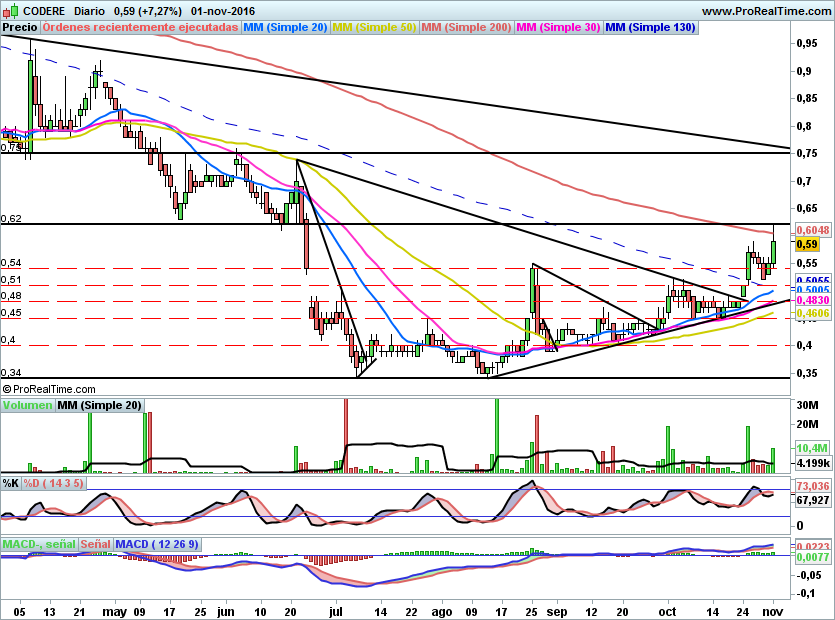Click the Señal label in MACD panel
This screenshot has width=835, height=620.
tap(95, 544)
